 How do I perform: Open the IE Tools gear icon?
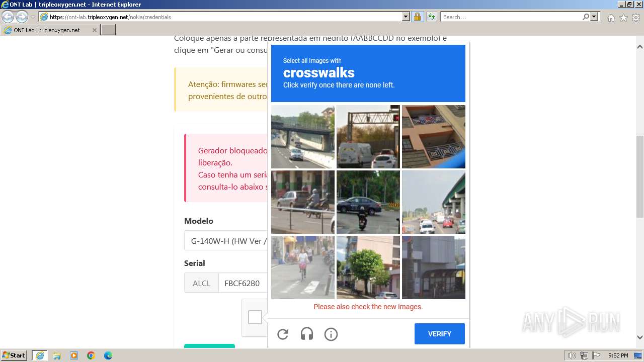[636, 18]
